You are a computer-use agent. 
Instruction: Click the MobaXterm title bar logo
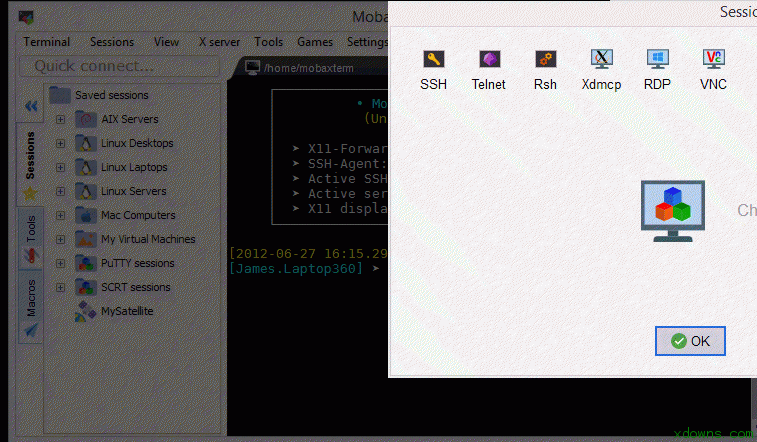26,18
